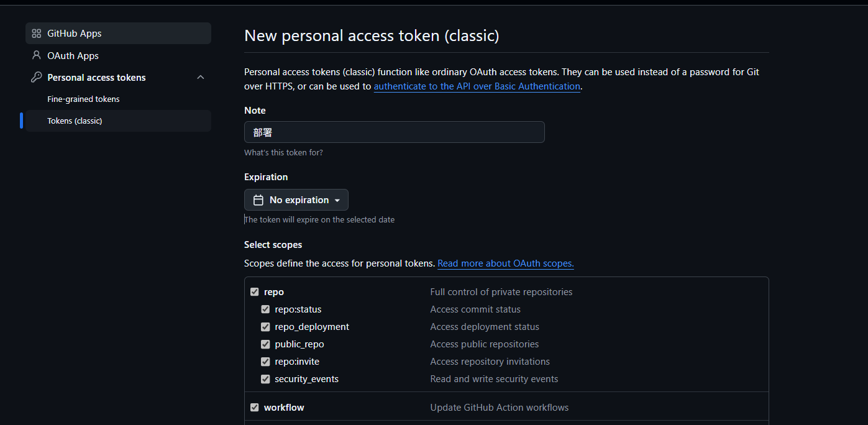The width and height of the screenshot is (868, 425).
Task: Open Fine-grained tokens in sidebar
Action: pyautogui.click(x=83, y=99)
